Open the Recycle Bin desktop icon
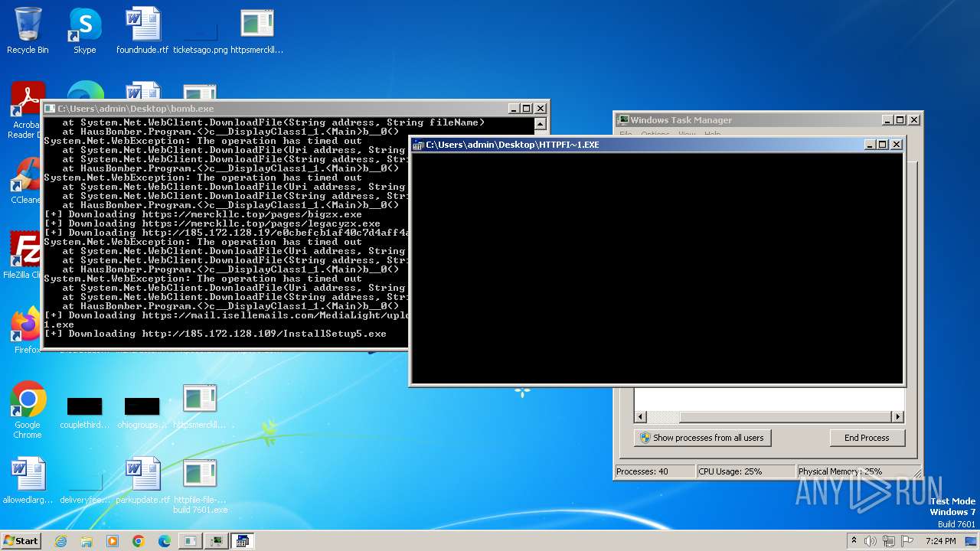This screenshot has height=551, width=980. pyautogui.click(x=28, y=31)
